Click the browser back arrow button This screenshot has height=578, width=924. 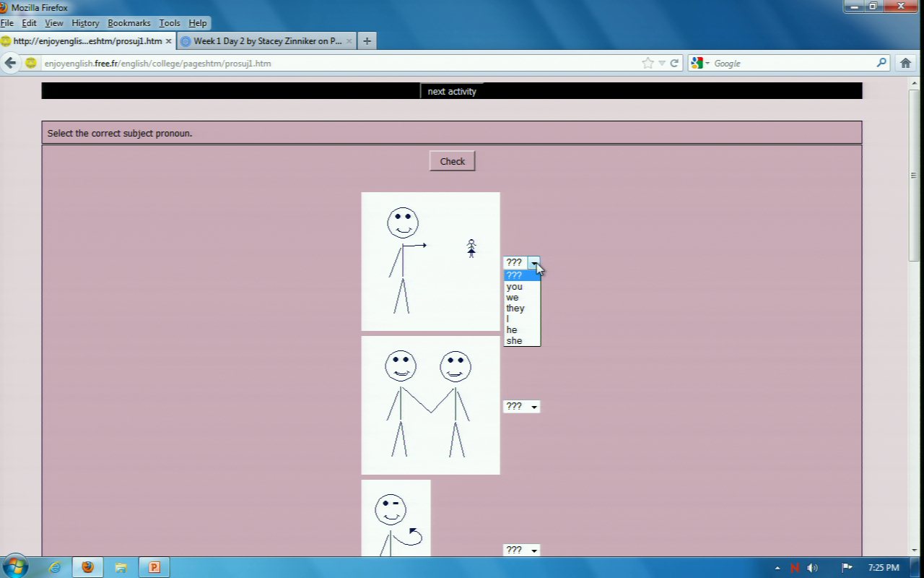click(x=10, y=63)
